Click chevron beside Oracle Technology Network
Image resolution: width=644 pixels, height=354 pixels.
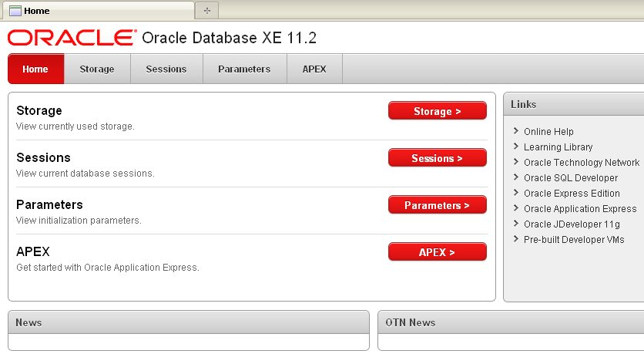pyautogui.click(x=516, y=162)
